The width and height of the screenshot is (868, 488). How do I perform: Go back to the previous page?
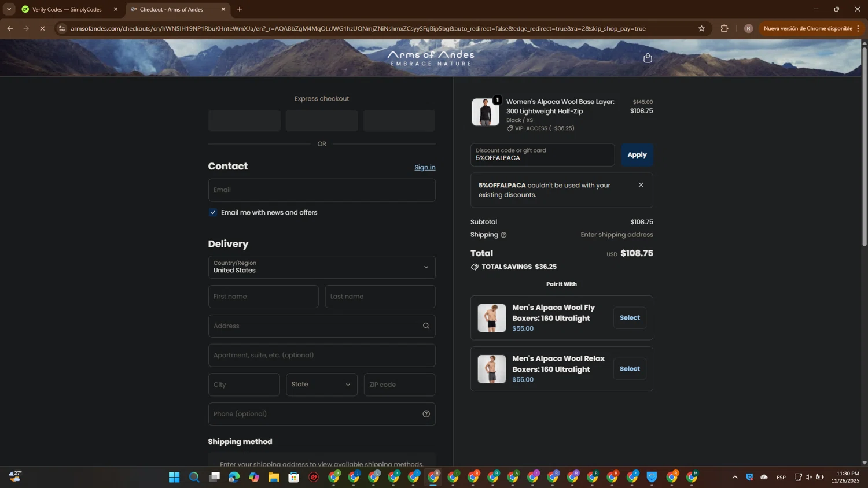point(10,28)
